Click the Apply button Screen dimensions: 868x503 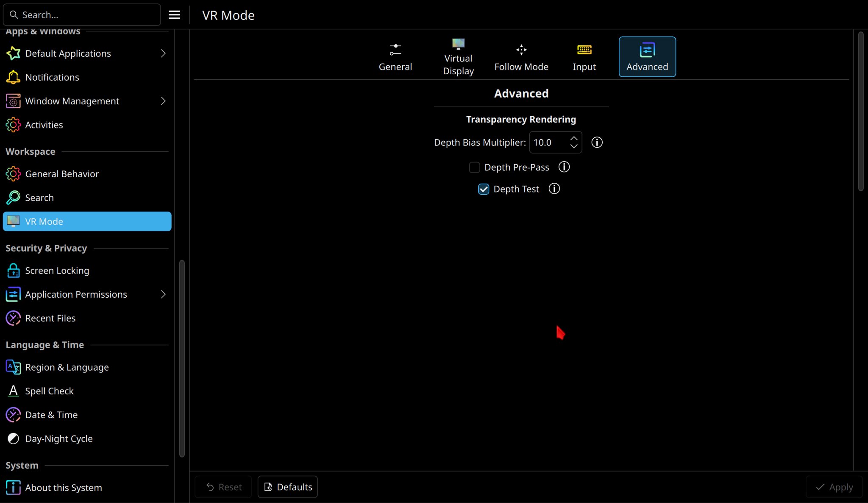click(x=834, y=487)
